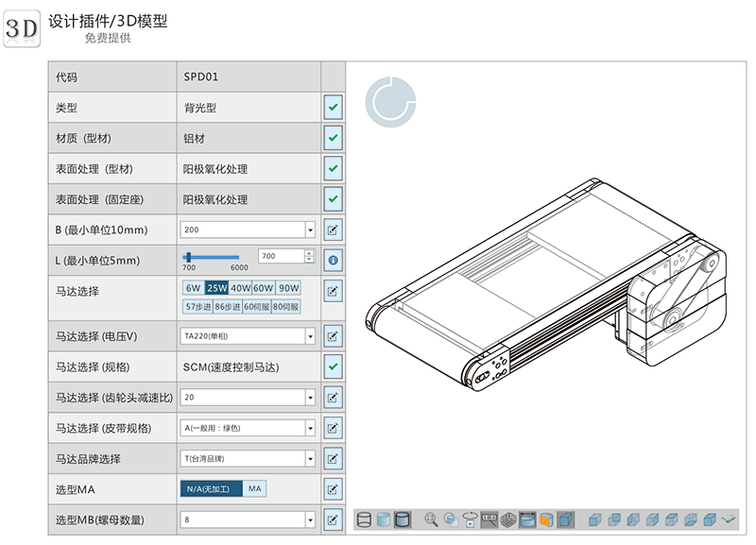Toggle the green checkmark for 类型 row
756x545 pixels.
coord(333,108)
